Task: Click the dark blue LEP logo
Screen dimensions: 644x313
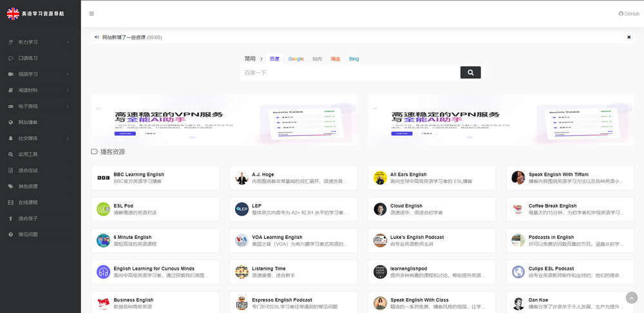Action: tap(242, 209)
